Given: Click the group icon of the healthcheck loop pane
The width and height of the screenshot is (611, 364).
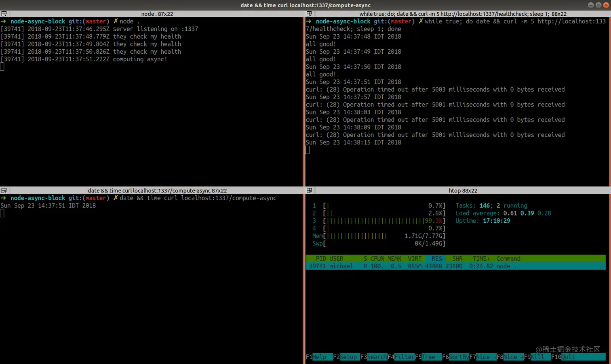Looking at the screenshot, I should (309, 14).
